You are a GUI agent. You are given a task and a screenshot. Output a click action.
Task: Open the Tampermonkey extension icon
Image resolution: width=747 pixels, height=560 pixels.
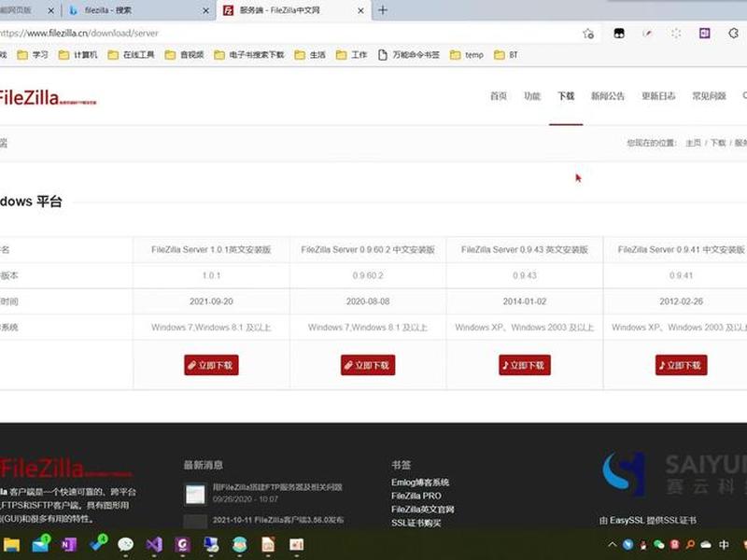tap(619, 34)
